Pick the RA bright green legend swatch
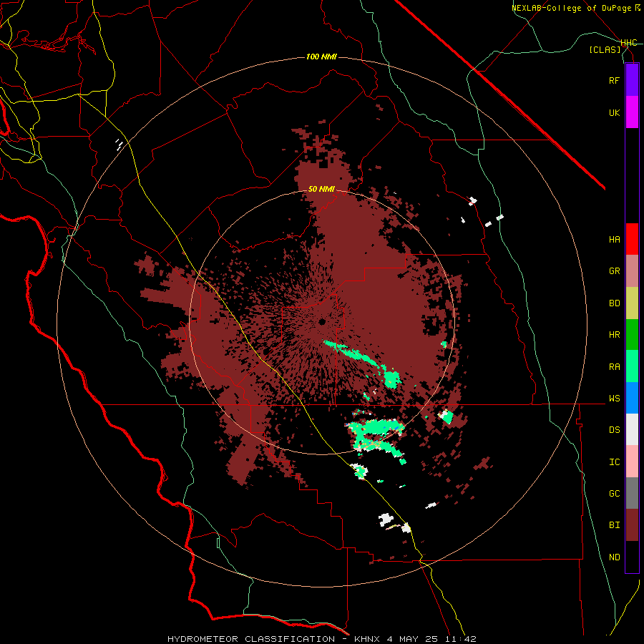The width and height of the screenshot is (644, 644). tap(632, 366)
